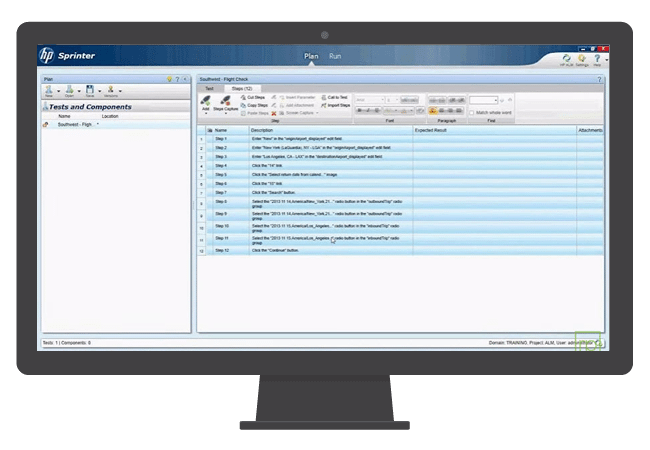Viewport: 650px width, 450px height.
Task: Switch to the Plan mode tab
Action: point(311,56)
